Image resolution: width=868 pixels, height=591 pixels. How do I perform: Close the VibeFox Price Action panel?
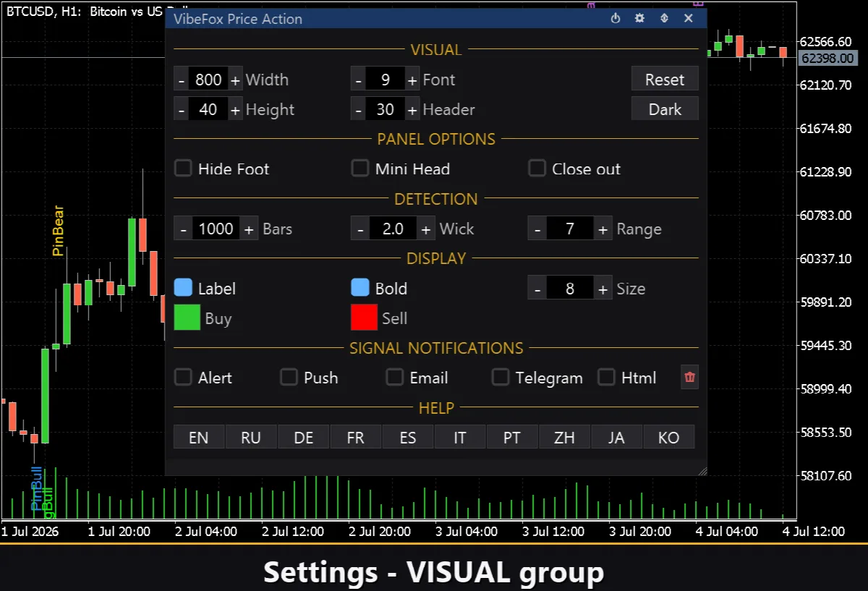[689, 19]
